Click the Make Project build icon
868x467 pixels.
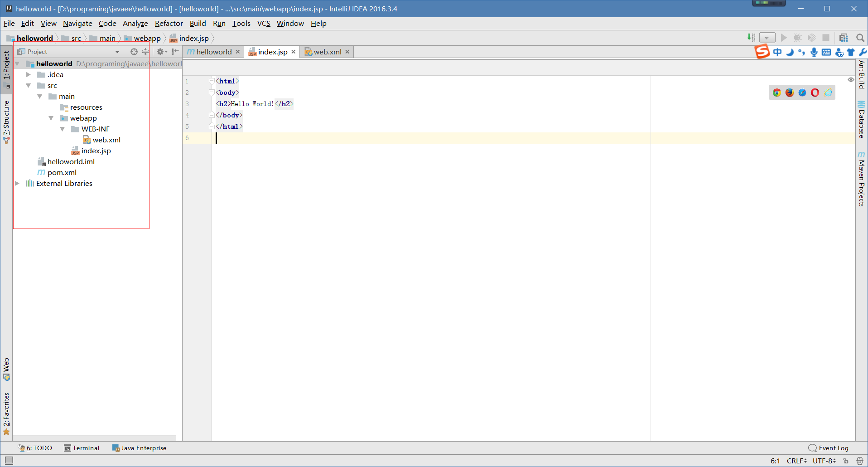(x=751, y=38)
